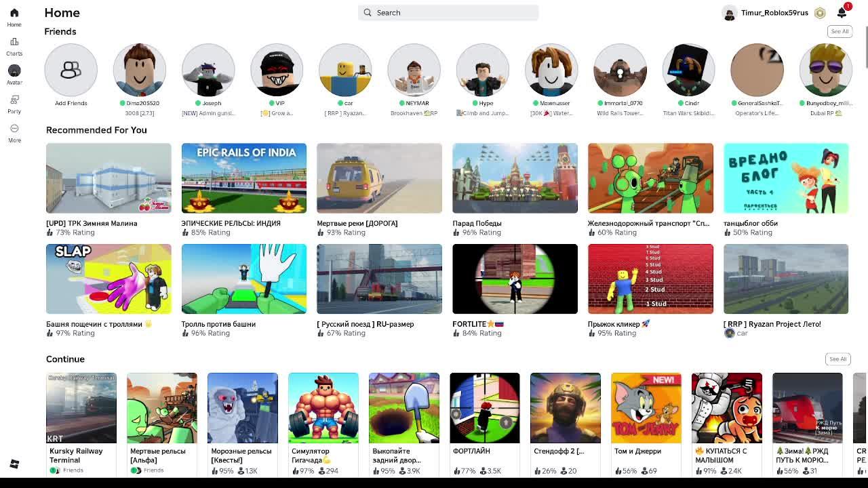Open friend Hype's avatar
Image resolution: width=868 pixels, height=488 pixels.
tap(483, 70)
